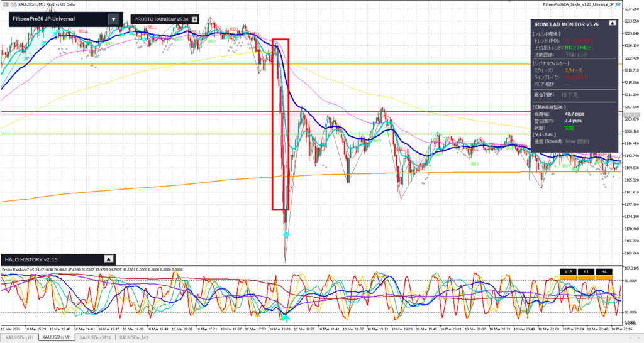
Task: Click the red rectangle highlighting the price drop
Action: (272, 126)
